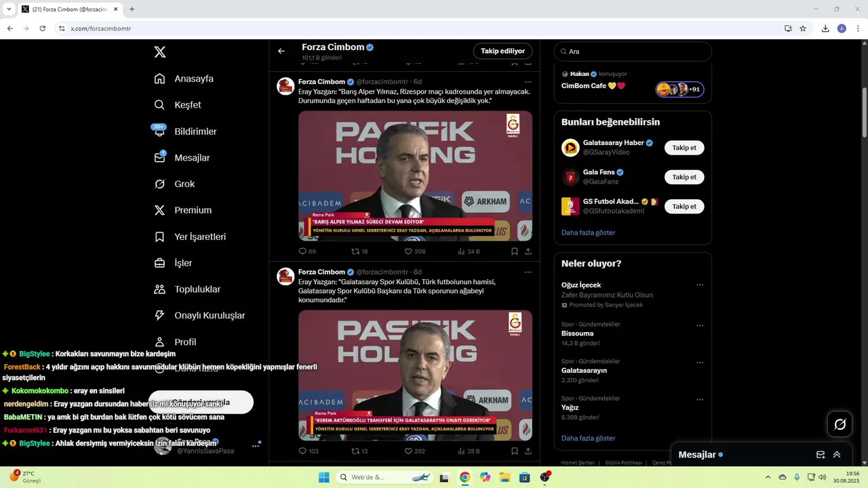Screen dimensions: 868x488
Task: Reply to post with 69 comments
Action: point(307,251)
